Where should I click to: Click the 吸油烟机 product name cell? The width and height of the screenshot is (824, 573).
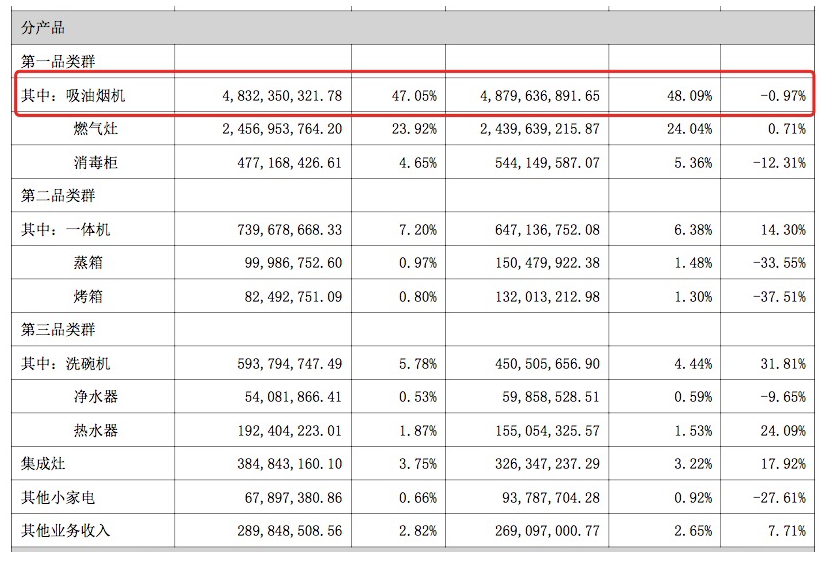[96, 95]
